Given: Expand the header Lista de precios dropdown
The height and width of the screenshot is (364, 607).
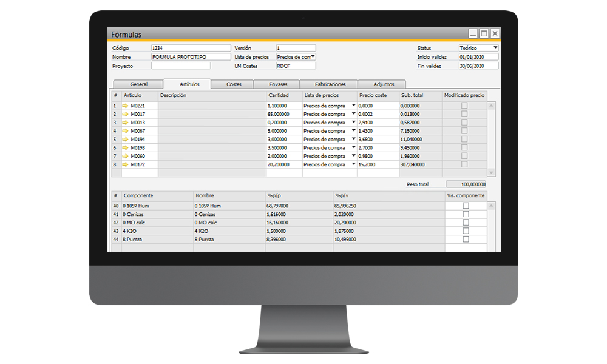Looking at the screenshot, I should 313,56.
